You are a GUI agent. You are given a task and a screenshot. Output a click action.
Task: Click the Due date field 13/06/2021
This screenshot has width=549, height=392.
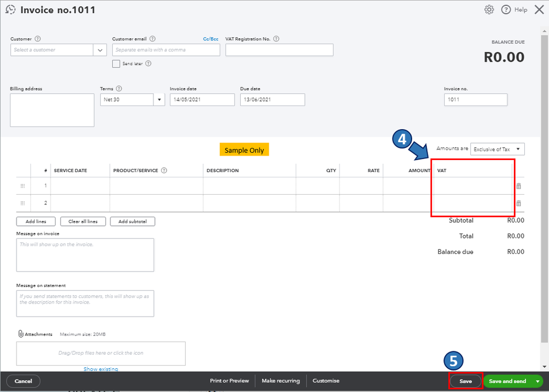click(x=273, y=100)
